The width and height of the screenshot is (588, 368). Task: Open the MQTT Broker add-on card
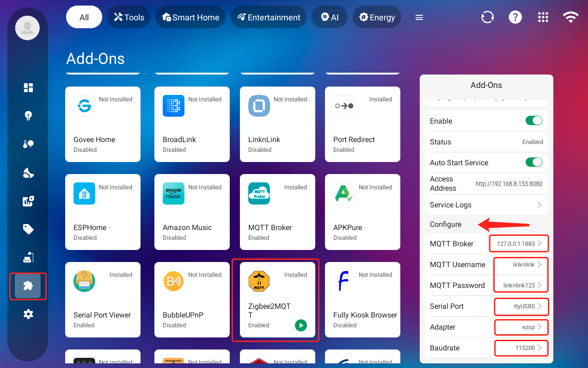tap(277, 212)
